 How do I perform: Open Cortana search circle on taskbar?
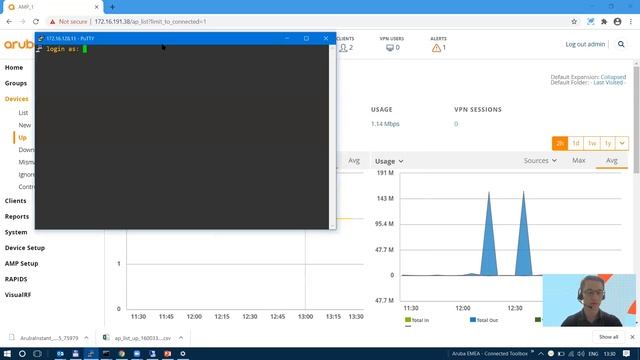pos(22,353)
